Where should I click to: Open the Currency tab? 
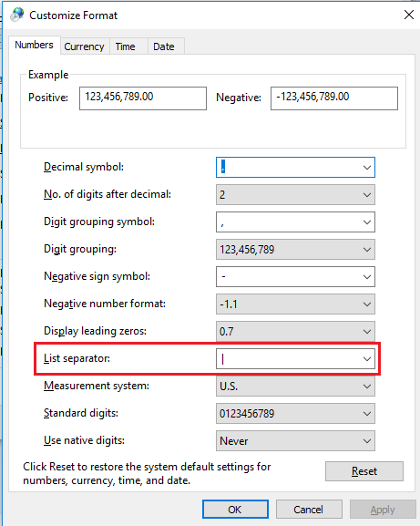[84, 46]
